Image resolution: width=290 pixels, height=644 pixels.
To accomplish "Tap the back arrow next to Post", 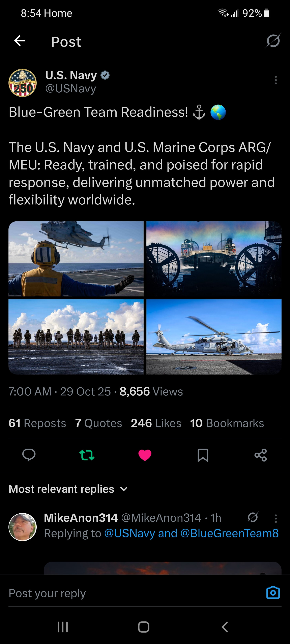I will [20, 41].
